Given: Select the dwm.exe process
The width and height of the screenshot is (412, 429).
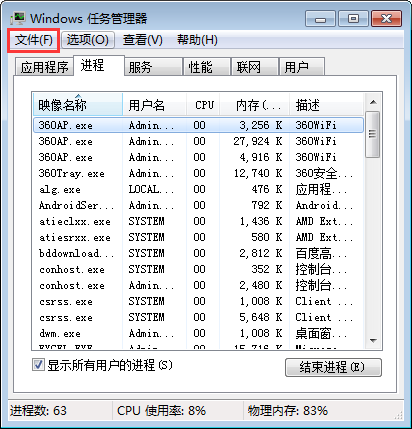Looking at the screenshot, I should point(198,333).
